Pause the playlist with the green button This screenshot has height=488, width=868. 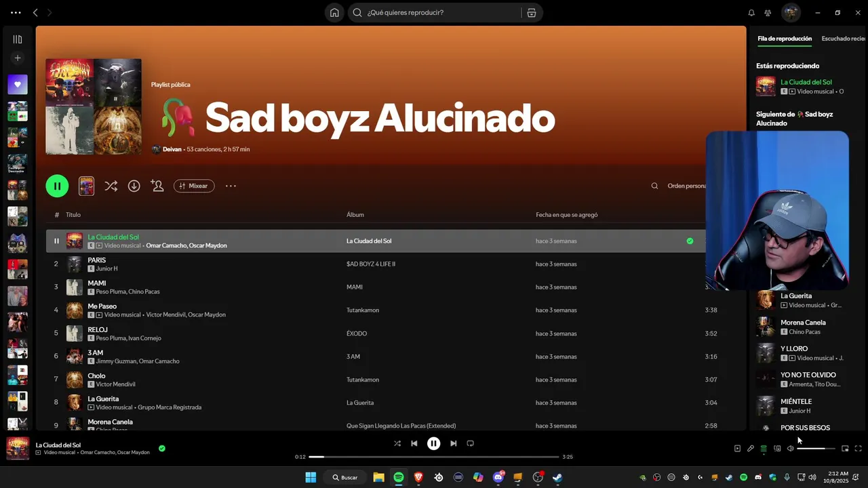tap(57, 186)
